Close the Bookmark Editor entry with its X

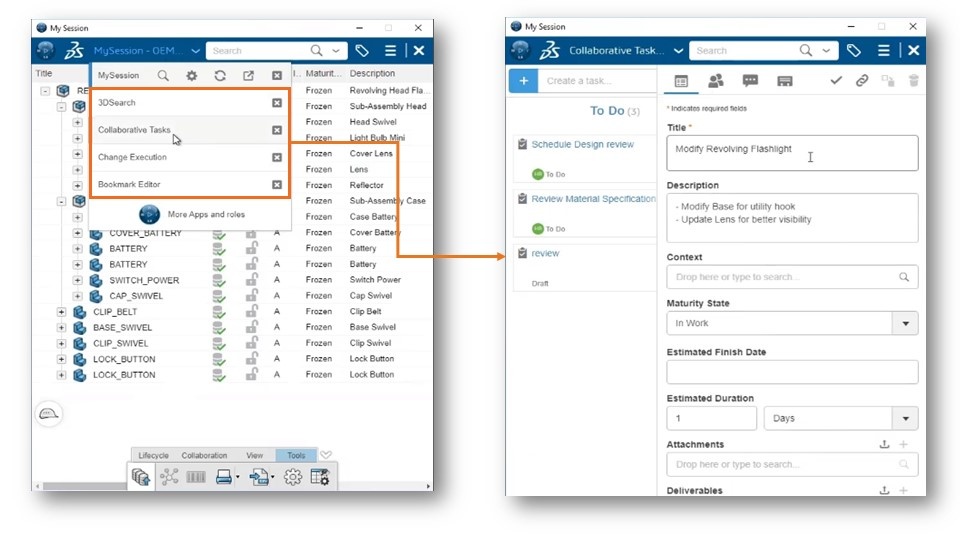coord(277,184)
